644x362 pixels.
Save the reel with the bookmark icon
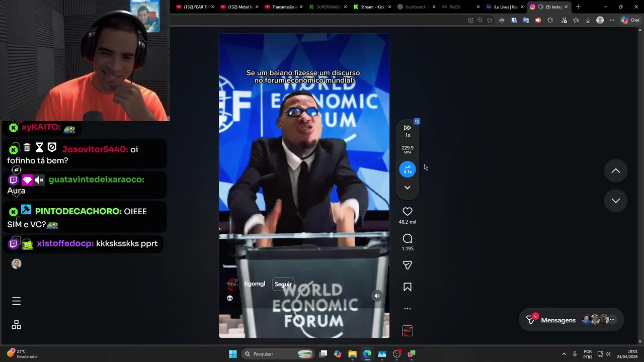point(408,287)
